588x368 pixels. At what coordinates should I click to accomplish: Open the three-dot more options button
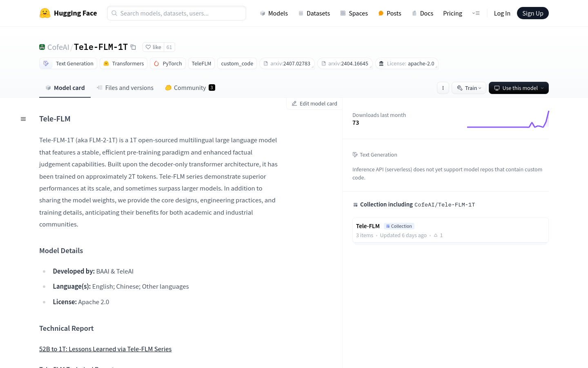point(443,88)
